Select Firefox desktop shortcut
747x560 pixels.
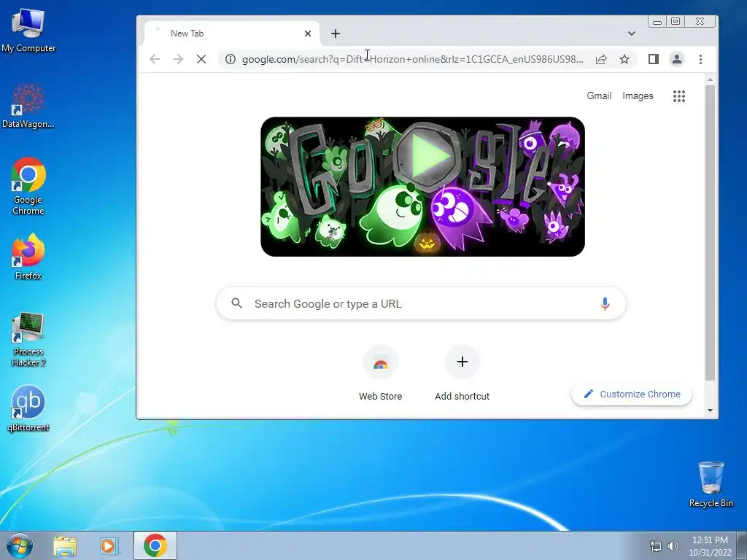[x=28, y=257]
